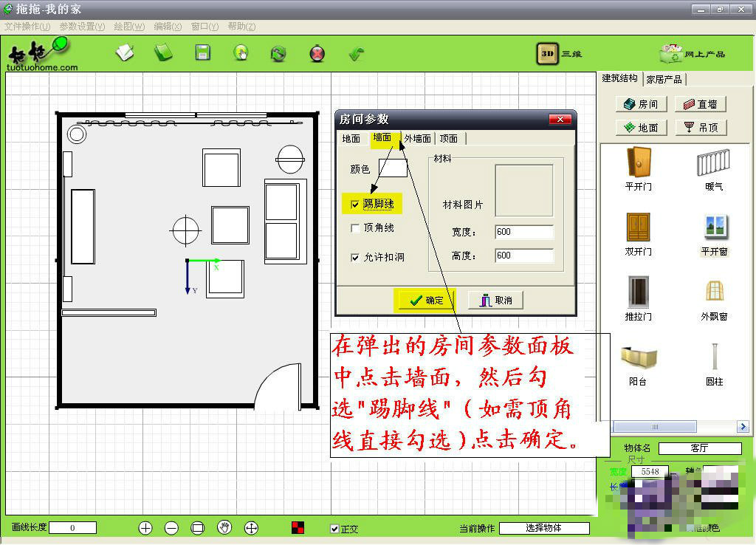Toggle the 允许扣洞 checkbox

tap(355, 258)
